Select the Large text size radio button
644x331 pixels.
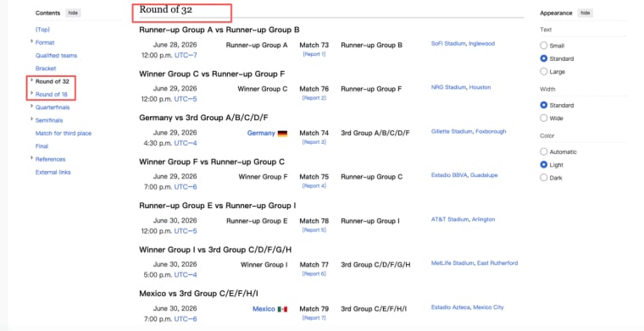click(544, 72)
